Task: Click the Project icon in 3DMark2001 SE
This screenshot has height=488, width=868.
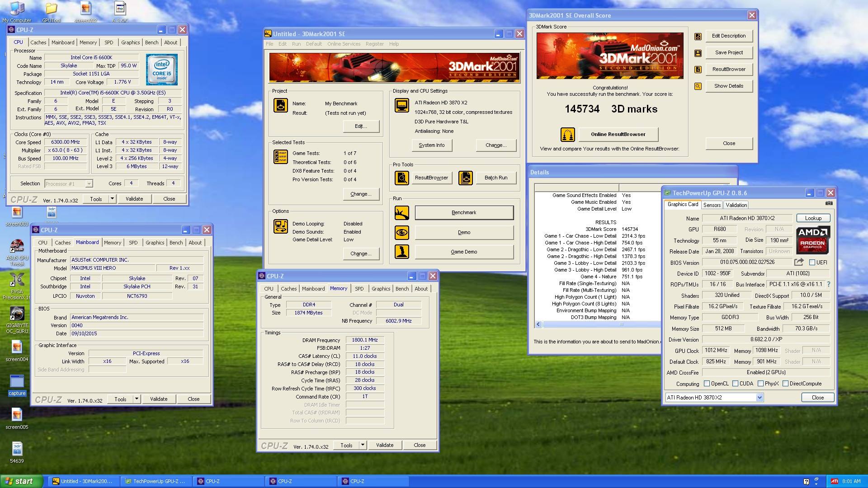Action: click(x=281, y=105)
